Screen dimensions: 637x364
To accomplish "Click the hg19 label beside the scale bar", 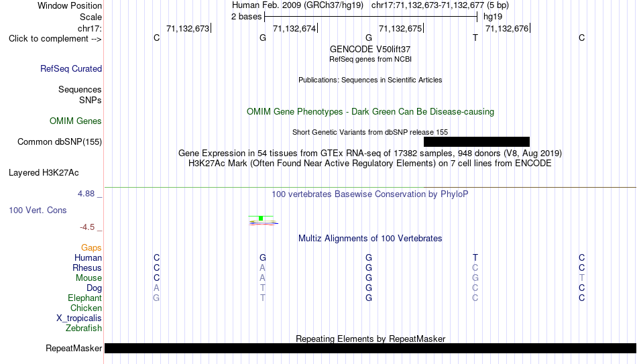I will [493, 17].
